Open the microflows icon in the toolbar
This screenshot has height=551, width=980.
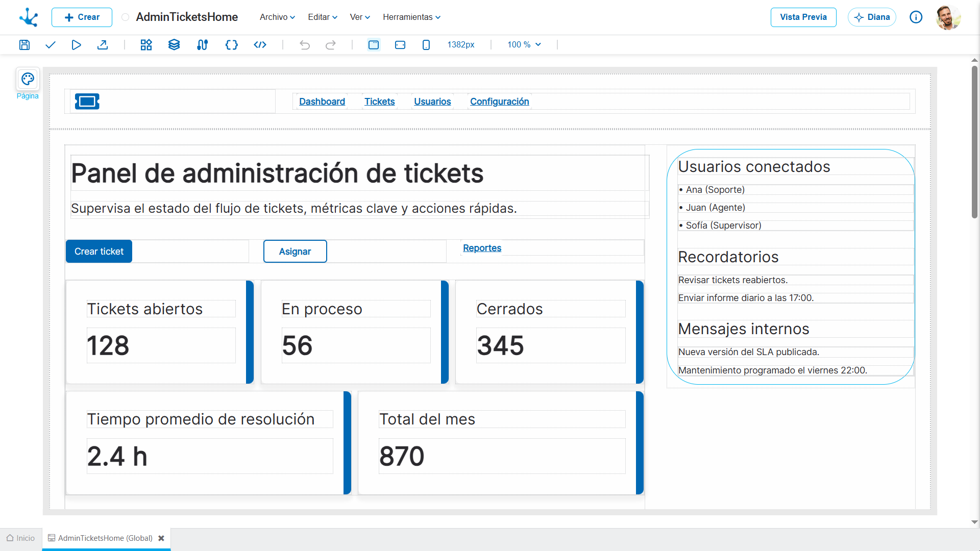[202, 45]
